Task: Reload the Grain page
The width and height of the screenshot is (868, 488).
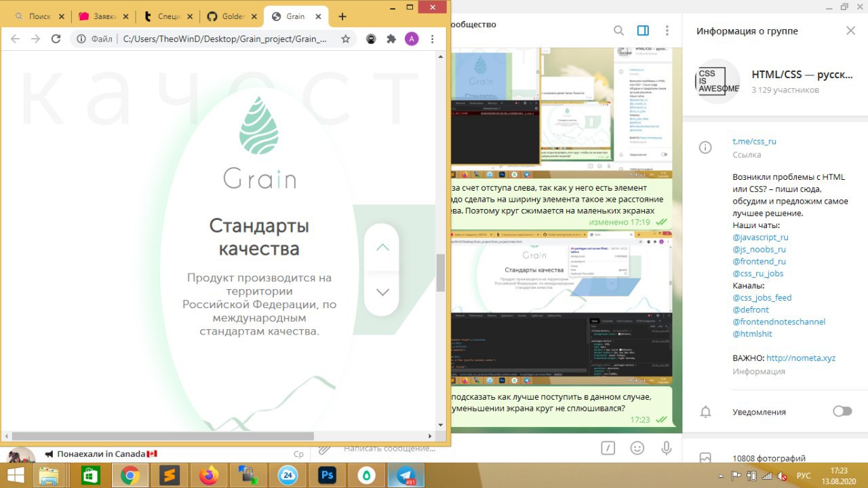Action: tap(56, 39)
